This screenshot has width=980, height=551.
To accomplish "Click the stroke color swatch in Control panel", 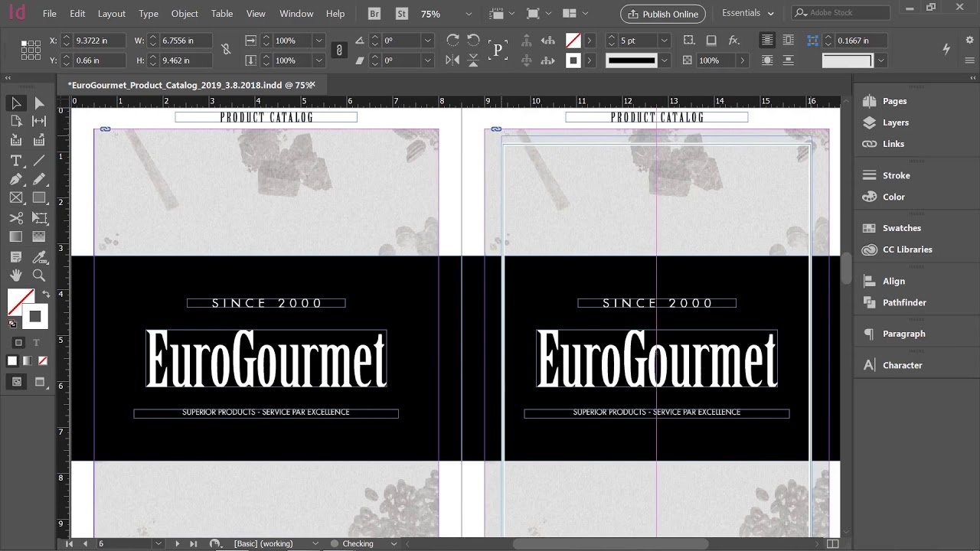I will coord(573,60).
